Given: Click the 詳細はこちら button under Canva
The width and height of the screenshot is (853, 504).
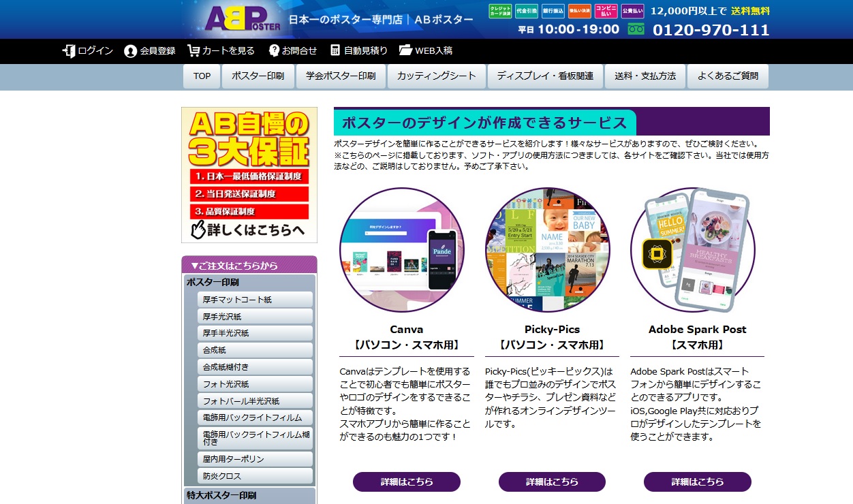Looking at the screenshot, I should (407, 482).
